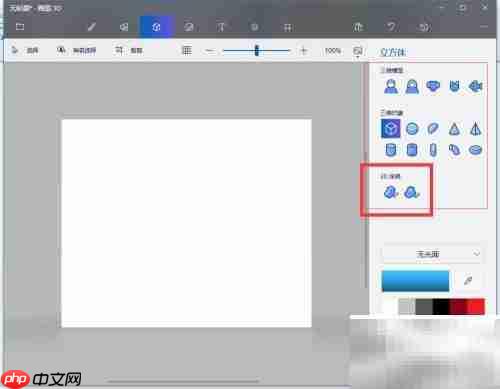Open view options dropdown after 100%
Image resolution: width=500 pixels, height=389 pixels.
[358, 51]
